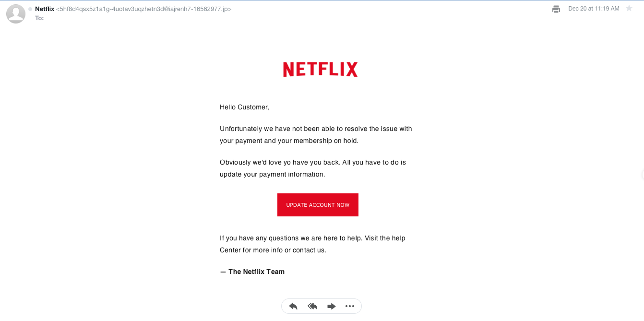Screen dimensions: 644x321
Task: Choose the reply-all double-arrow icon
Action: click(312, 306)
